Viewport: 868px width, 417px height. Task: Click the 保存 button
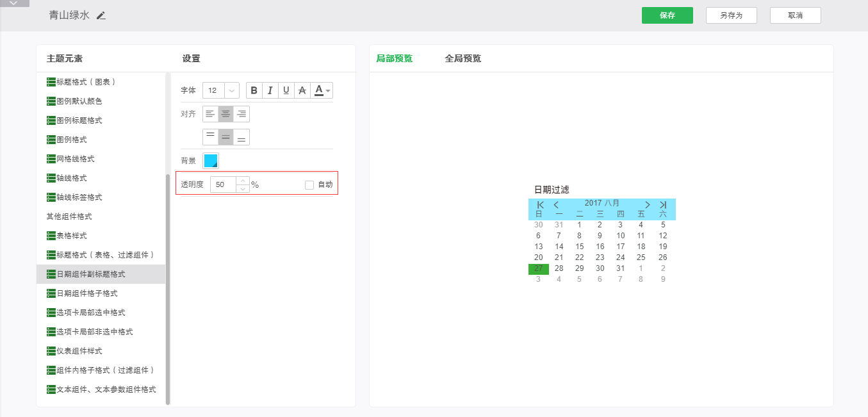tap(667, 15)
